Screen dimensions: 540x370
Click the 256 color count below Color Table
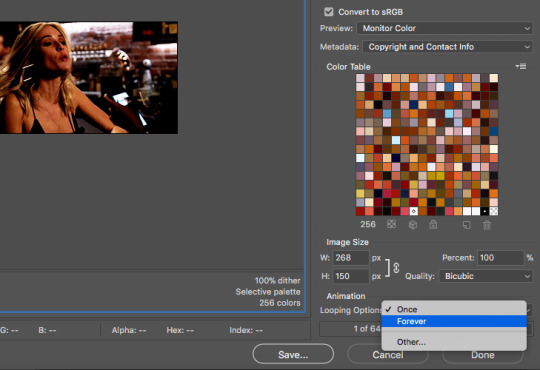tap(368, 224)
